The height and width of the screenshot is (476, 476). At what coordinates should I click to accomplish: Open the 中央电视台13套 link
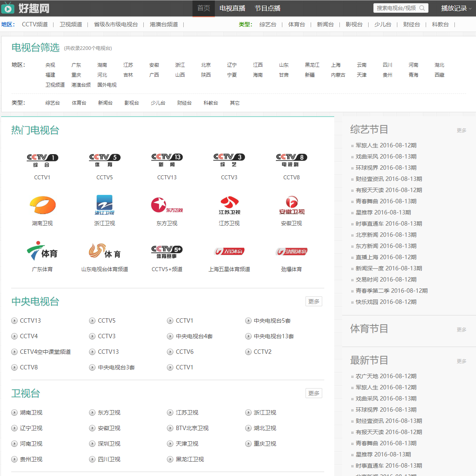(274, 336)
